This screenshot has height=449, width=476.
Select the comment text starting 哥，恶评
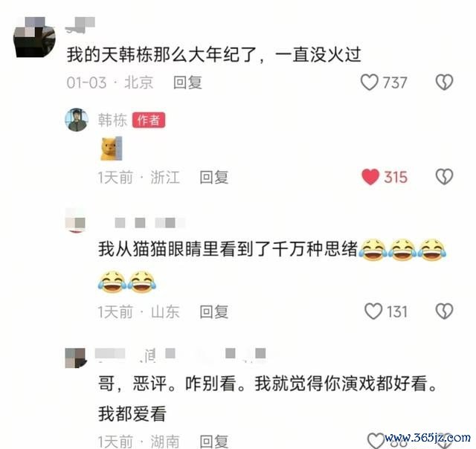coord(268,398)
